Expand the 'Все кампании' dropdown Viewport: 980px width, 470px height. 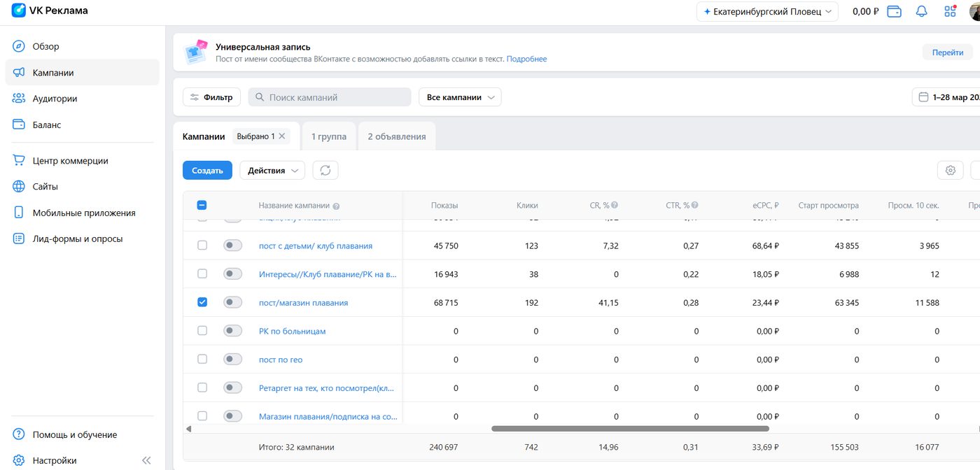(460, 97)
